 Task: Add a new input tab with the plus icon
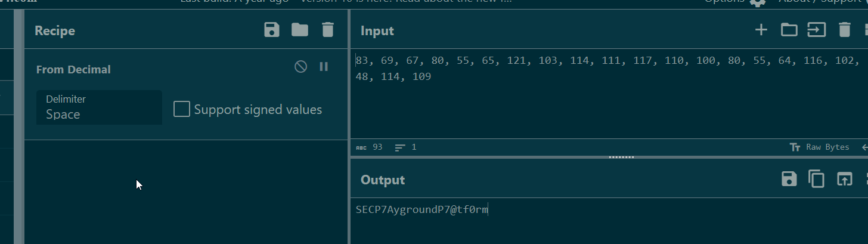click(x=761, y=30)
